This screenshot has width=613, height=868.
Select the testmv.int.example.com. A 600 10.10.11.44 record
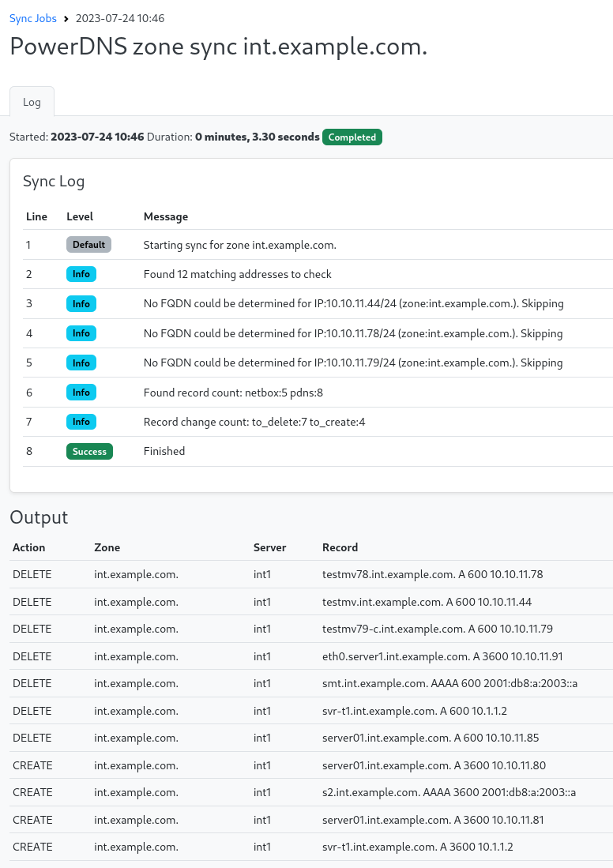click(427, 602)
